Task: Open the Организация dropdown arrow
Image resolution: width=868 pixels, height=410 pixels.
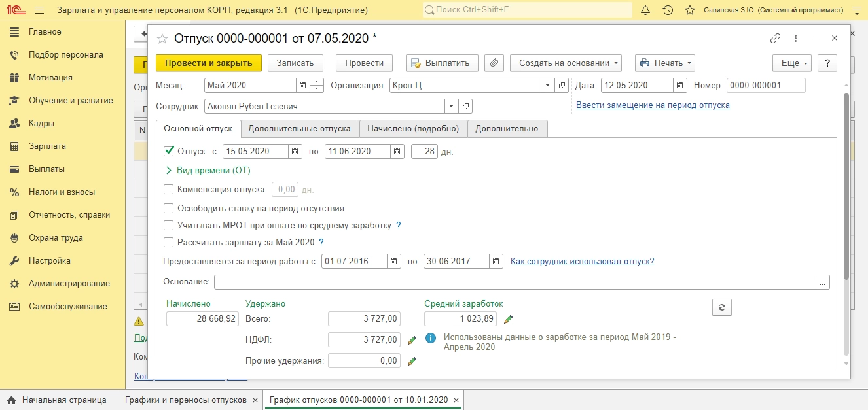Action: (548, 85)
